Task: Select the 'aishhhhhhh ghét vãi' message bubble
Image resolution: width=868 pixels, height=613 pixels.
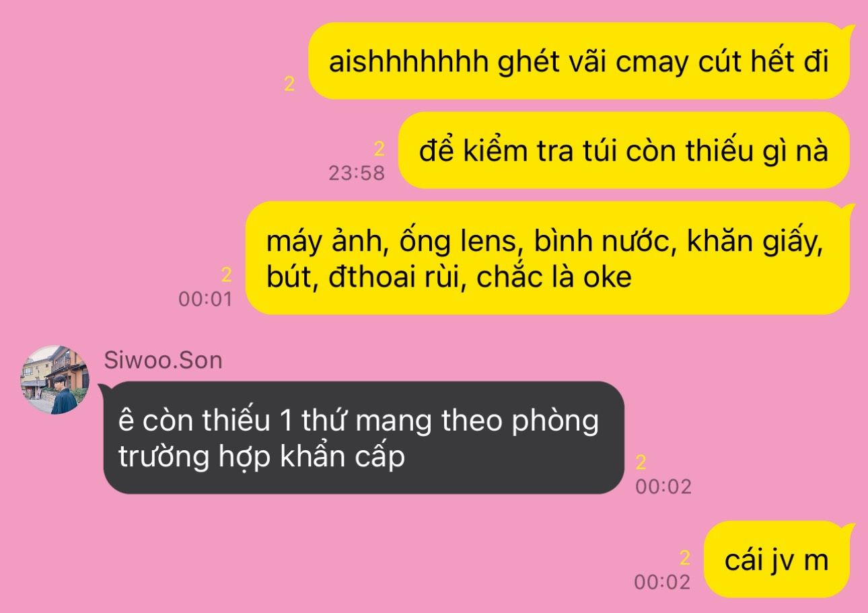Action: (579, 61)
